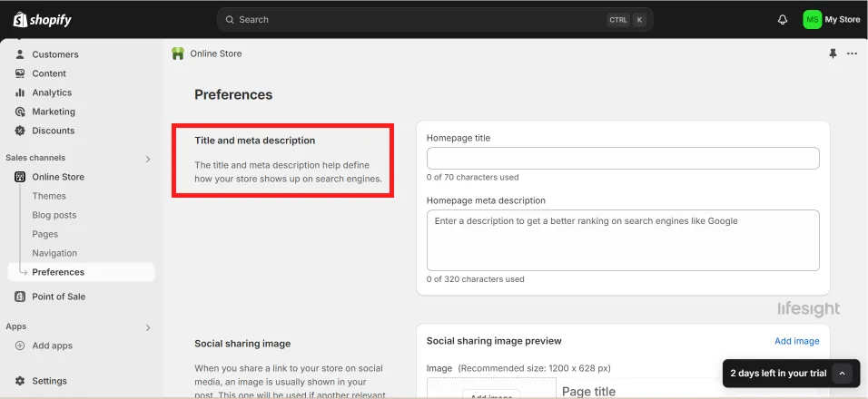The width and height of the screenshot is (868, 399).
Task: Open the MS account avatar
Action: tap(812, 19)
